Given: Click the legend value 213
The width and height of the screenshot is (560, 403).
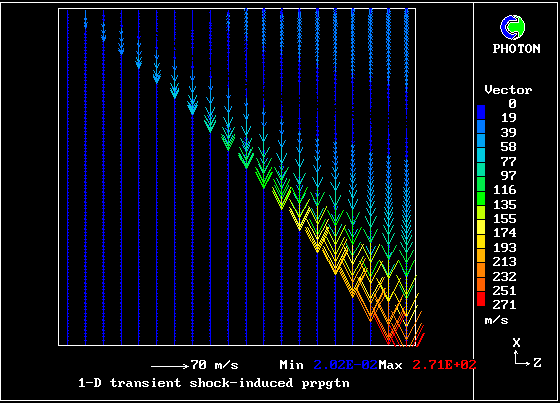Looking at the screenshot, I should click(505, 262).
